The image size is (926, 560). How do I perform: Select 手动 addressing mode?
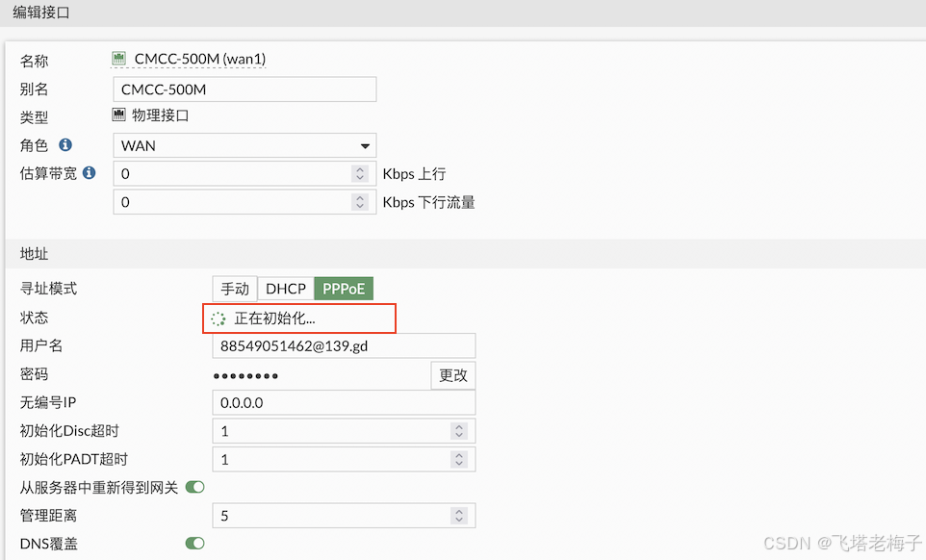click(235, 289)
